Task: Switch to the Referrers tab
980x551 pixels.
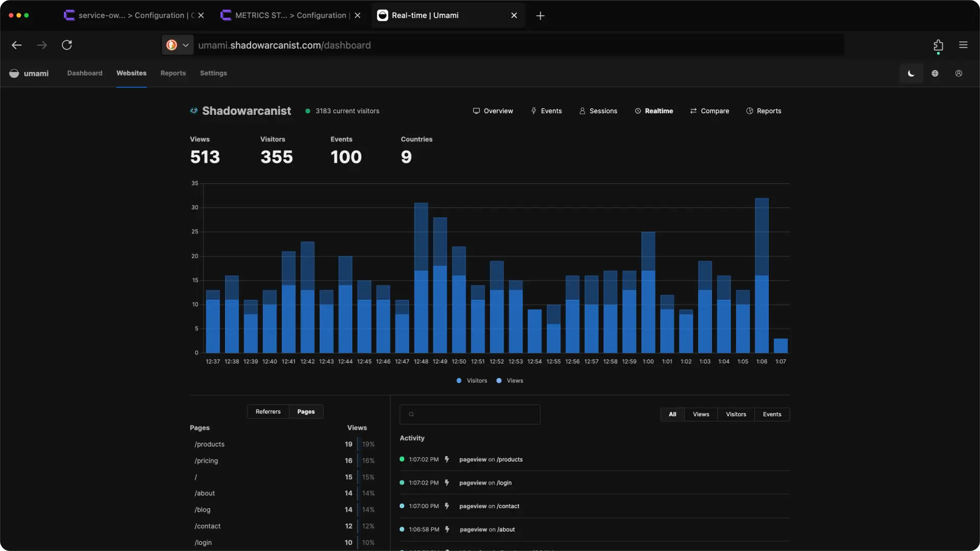Action: pos(268,412)
